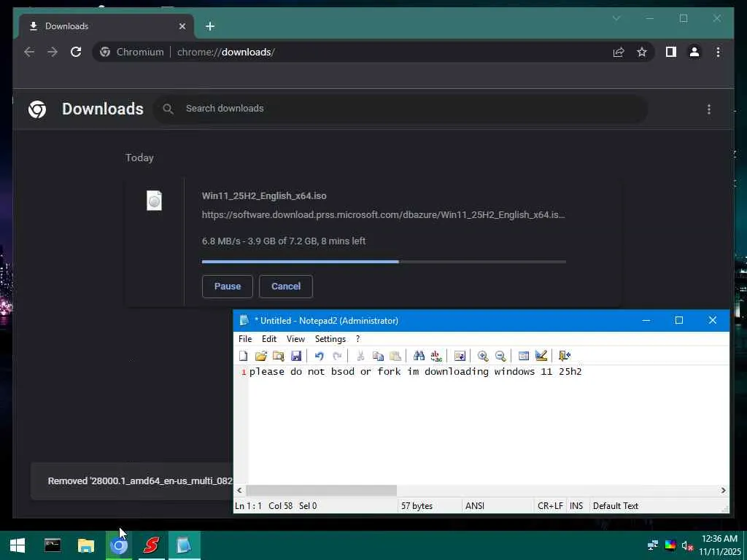The height and width of the screenshot is (560, 747).
Task: Click the Chromium taskbar icon
Action: coord(119,545)
